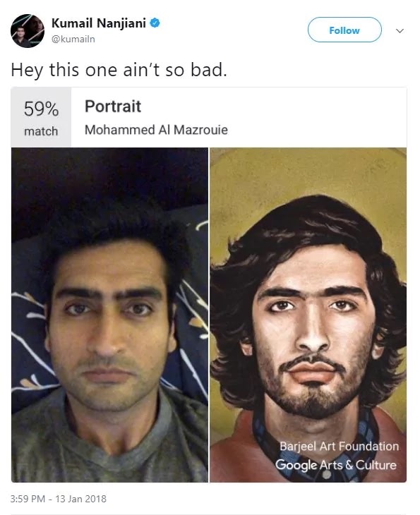This screenshot has height=515, width=420.
Task: Open the tweet options chevron menu
Action: pyautogui.click(x=400, y=31)
